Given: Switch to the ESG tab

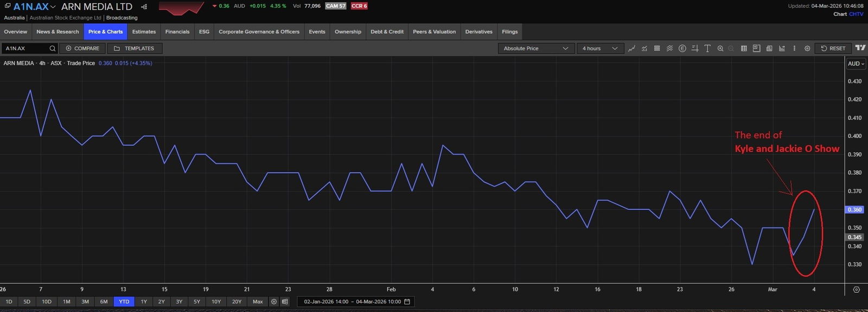Looking at the screenshot, I should click(x=204, y=31).
